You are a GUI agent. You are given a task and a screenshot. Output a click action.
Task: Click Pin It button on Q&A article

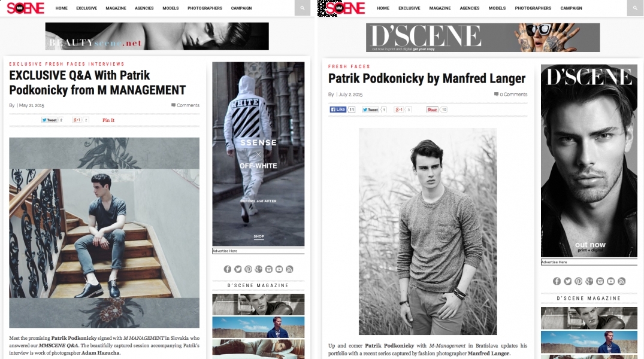click(x=108, y=120)
